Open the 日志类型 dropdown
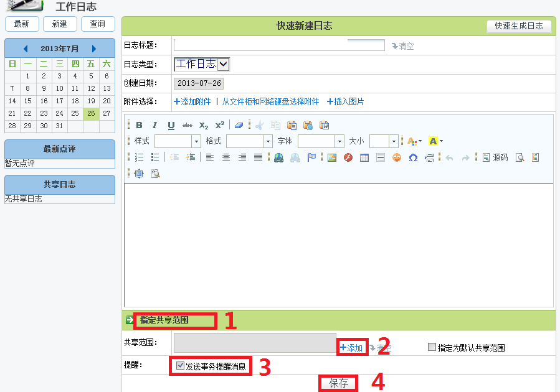Screen dimensions: 560x392 pyautogui.click(x=224, y=64)
